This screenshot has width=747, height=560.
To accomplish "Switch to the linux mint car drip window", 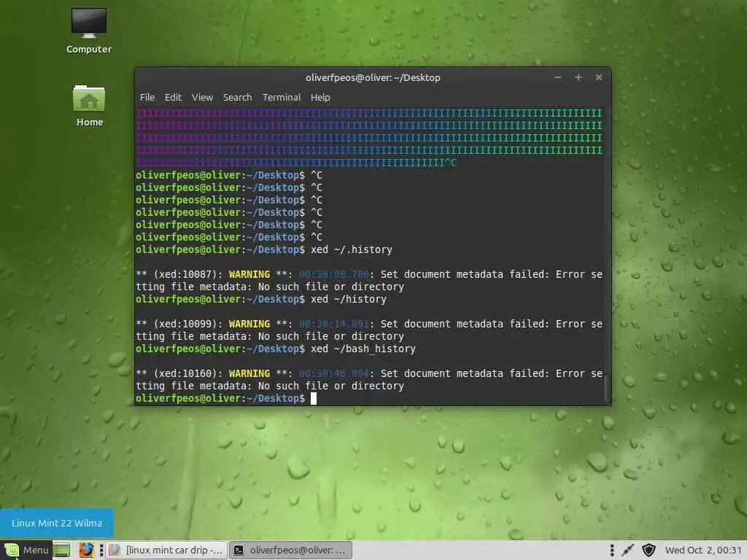I will click(x=166, y=550).
